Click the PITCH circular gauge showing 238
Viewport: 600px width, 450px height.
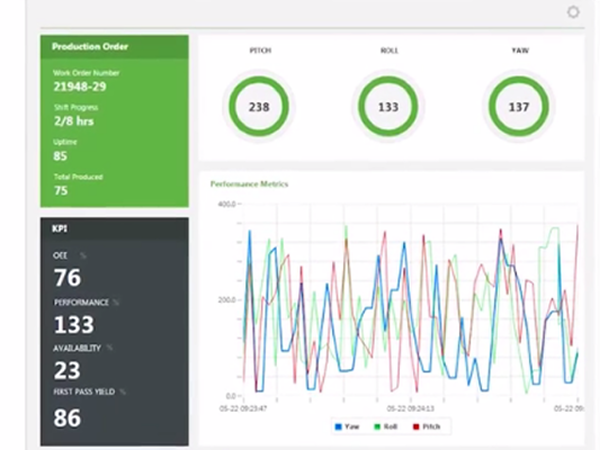[x=259, y=107]
